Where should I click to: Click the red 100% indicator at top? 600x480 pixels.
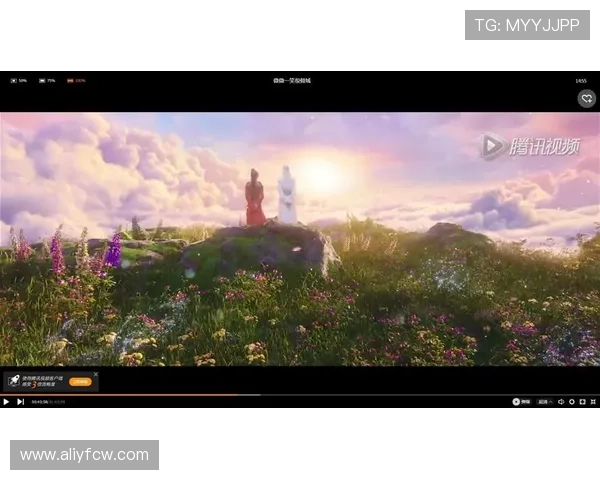point(76,80)
